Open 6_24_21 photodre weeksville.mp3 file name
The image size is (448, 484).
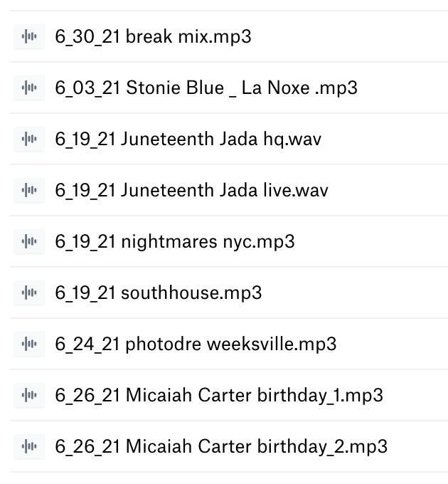[x=196, y=344]
